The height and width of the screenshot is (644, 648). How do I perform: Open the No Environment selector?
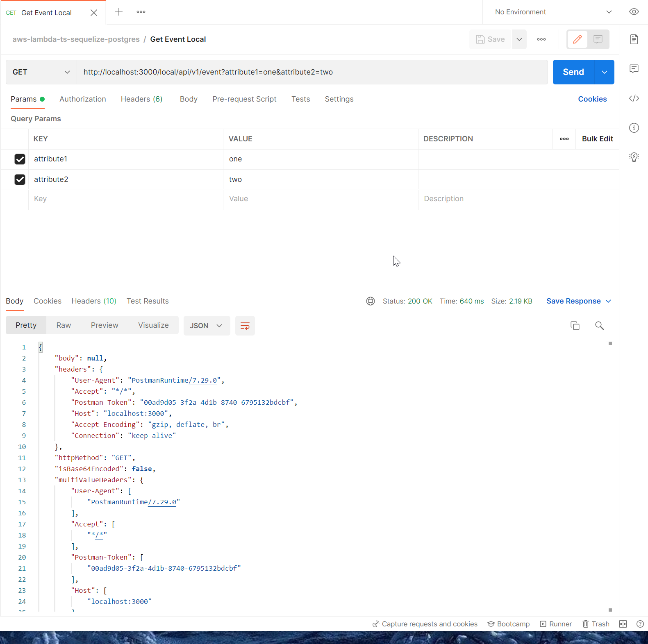pyautogui.click(x=553, y=12)
